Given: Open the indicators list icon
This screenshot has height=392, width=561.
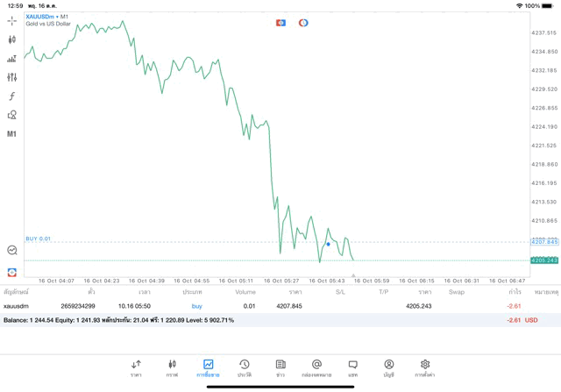Looking at the screenshot, I should [12, 59].
